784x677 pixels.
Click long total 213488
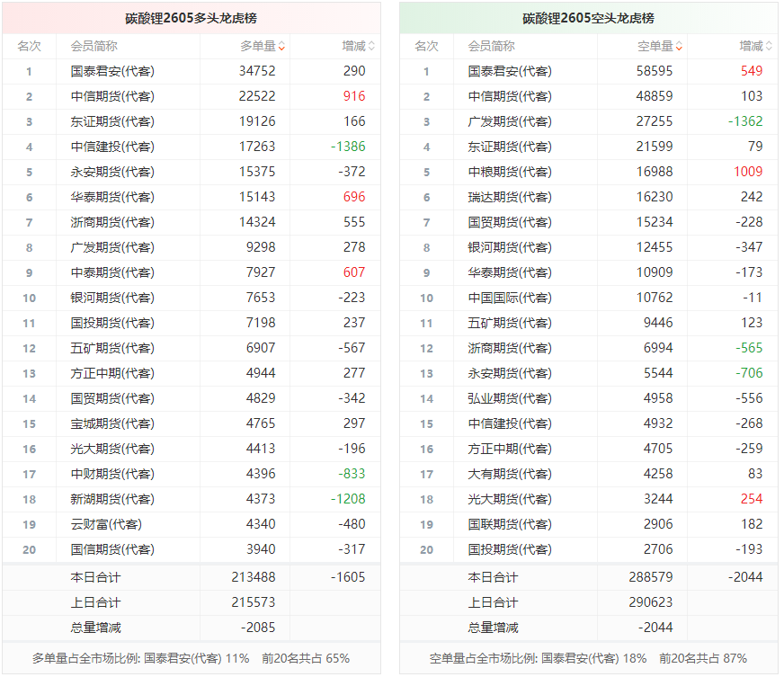254,577
